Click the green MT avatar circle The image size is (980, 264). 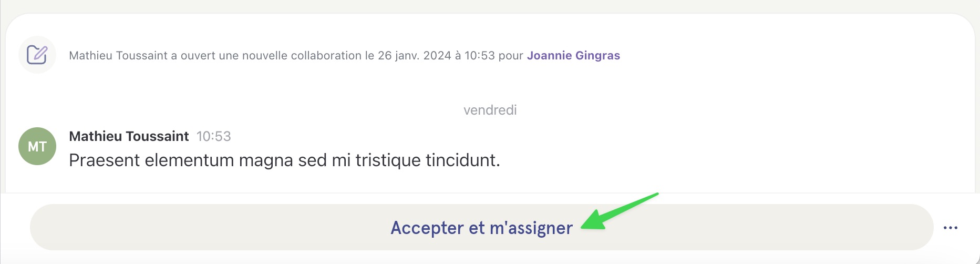point(37,146)
